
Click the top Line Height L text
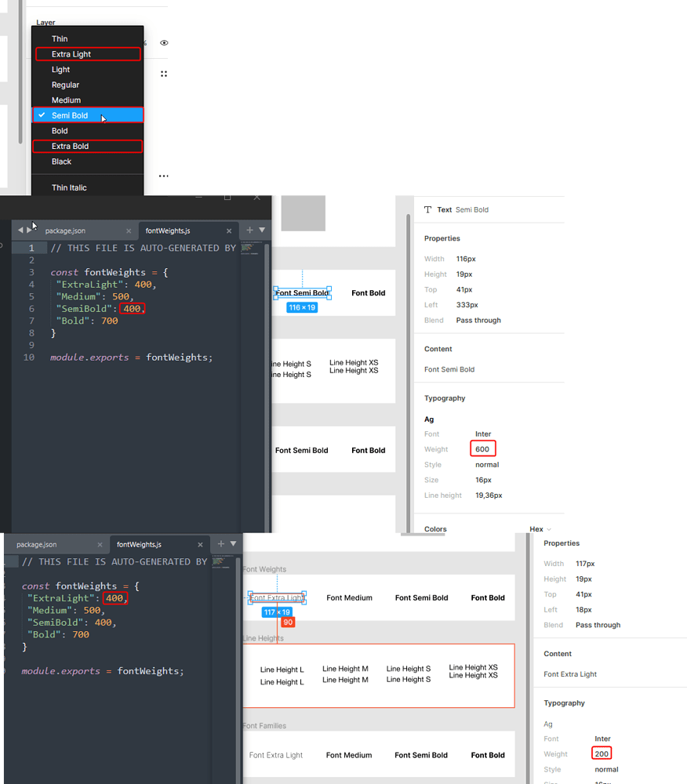click(x=282, y=670)
